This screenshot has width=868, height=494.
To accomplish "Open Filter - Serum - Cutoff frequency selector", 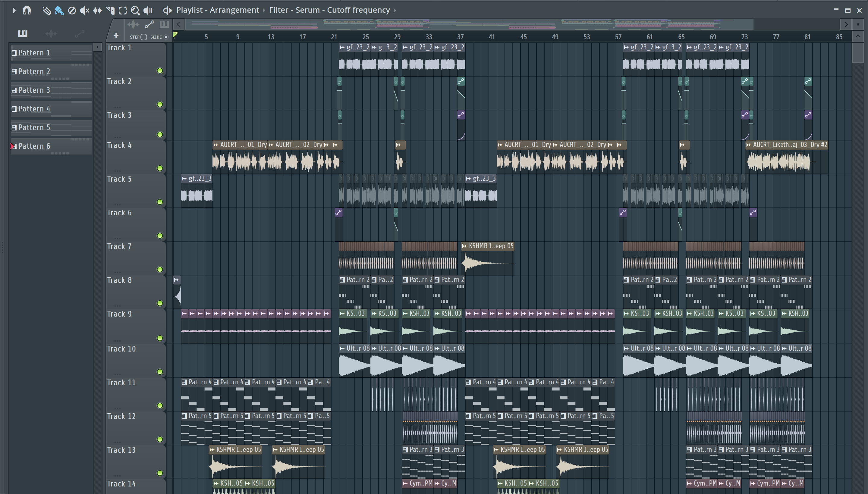I will (329, 10).
